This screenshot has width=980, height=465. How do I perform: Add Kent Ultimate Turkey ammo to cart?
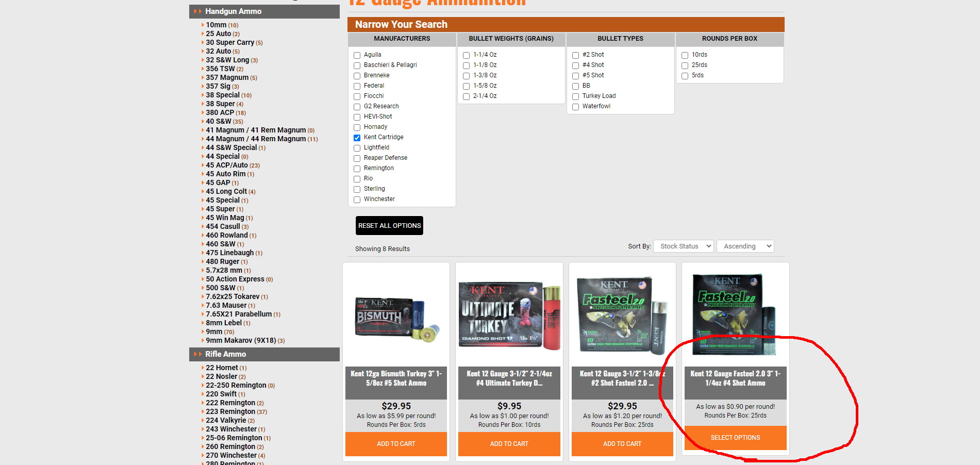click(x=509, y=444)
